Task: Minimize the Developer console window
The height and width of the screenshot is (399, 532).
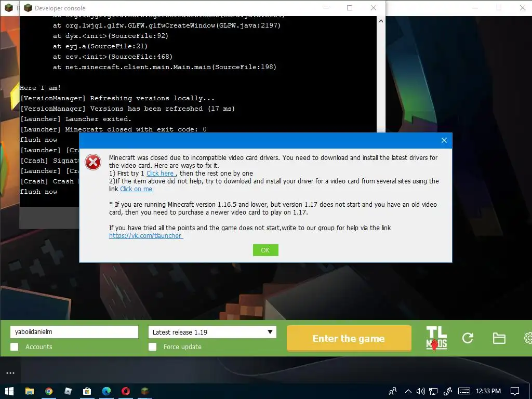Action: [x=326, y=8]
